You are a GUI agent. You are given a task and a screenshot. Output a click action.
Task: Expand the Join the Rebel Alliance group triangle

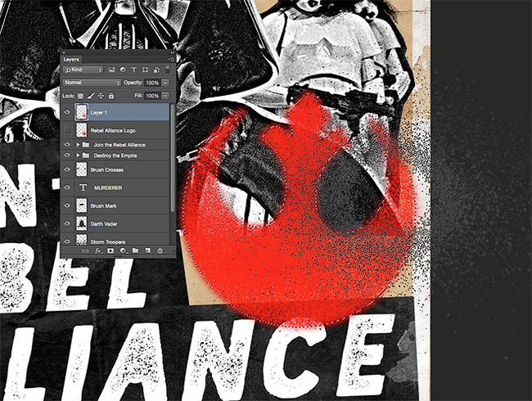coord(78,145)
